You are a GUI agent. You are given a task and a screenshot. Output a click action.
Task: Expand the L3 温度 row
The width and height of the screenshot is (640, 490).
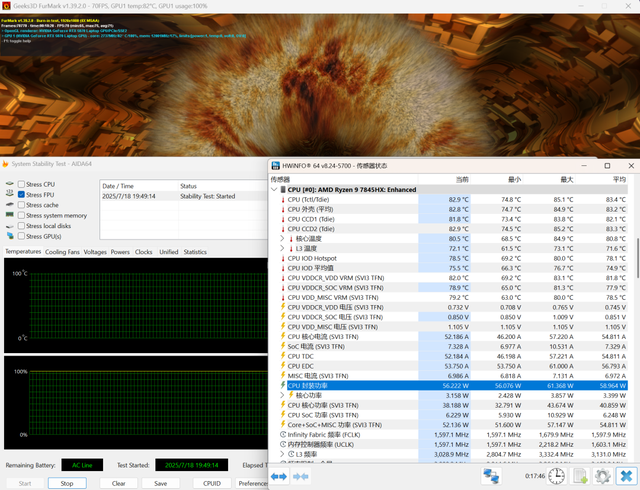[x=282, y=248]
